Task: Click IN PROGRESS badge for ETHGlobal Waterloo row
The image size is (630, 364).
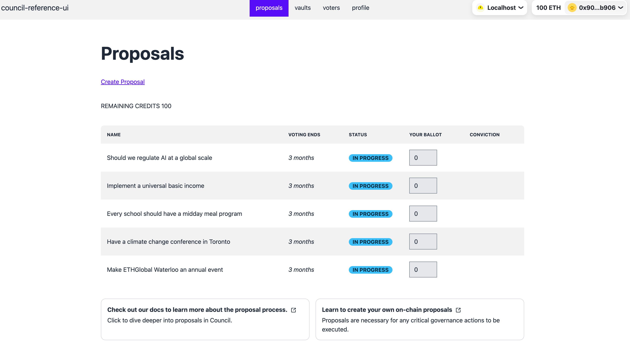Action: coord(370,270)
